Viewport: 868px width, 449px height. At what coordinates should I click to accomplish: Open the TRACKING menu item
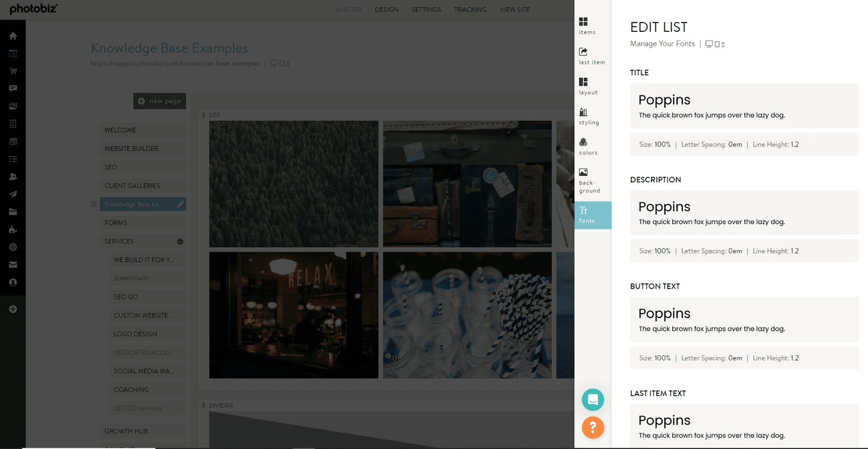coord(470,9)
